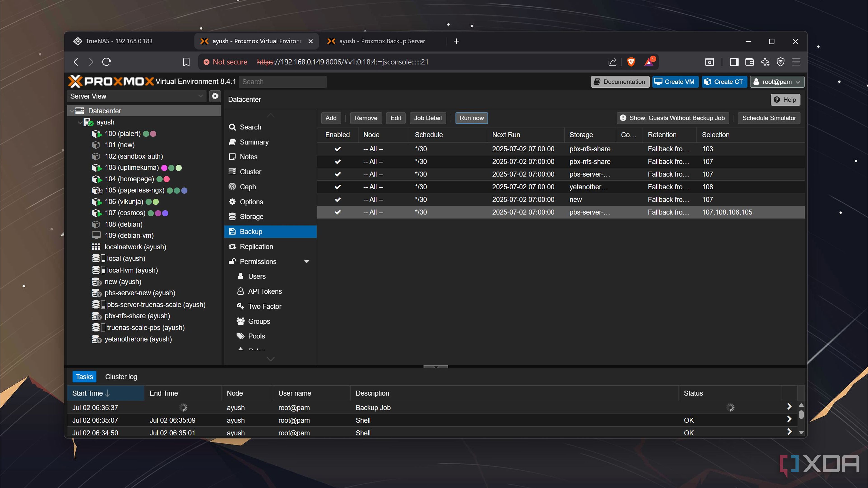Open a new browser tab
The width and height of the screenshot is (868, 488).
(456, 41)
